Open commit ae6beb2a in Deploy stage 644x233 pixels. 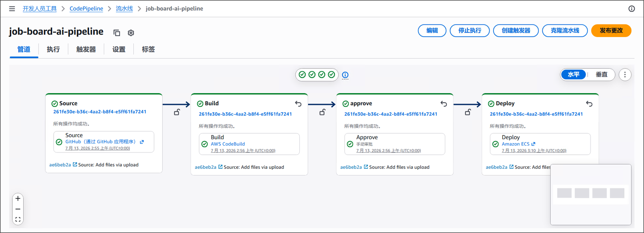[497, 167]
